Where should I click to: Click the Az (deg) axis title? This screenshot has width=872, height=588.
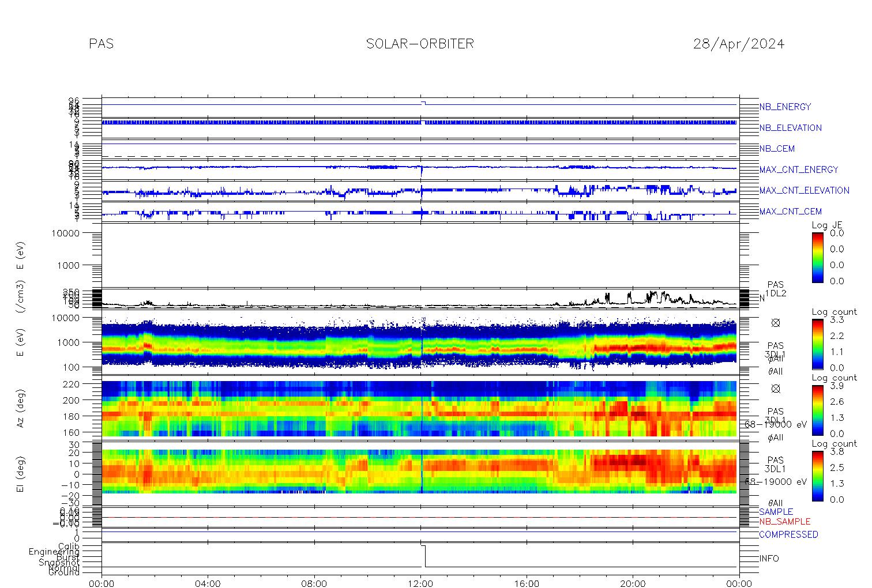click(x=21, y=408)
